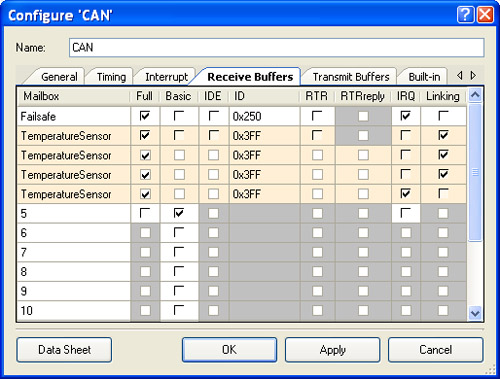Open the Built-in tab

[424, 77]
